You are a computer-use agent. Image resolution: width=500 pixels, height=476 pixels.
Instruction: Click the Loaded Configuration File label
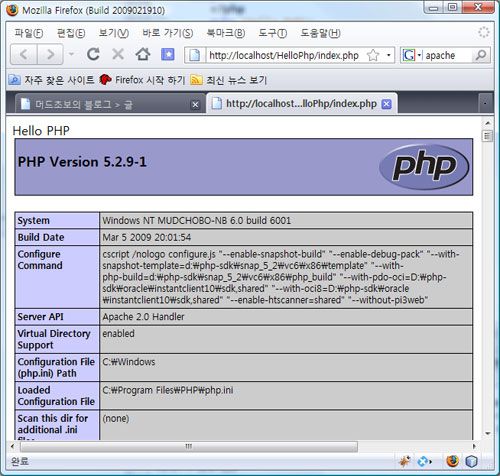[x=56, y=396]
